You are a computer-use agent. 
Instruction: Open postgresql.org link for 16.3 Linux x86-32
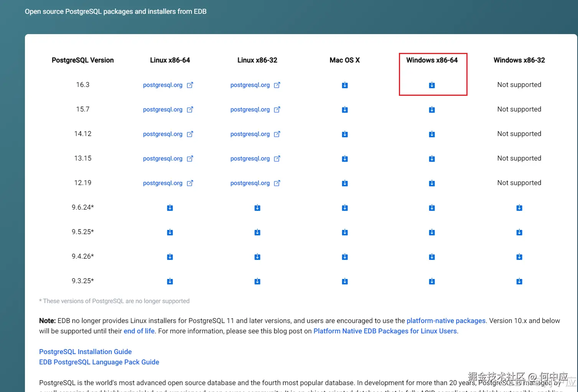click(x=255, y=85)
